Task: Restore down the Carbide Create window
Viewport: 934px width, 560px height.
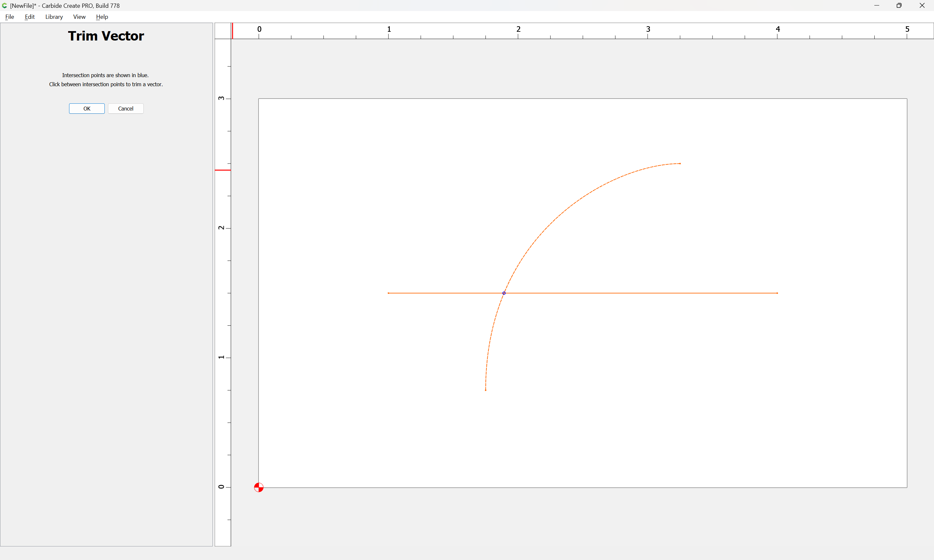Action: (899, 6)
